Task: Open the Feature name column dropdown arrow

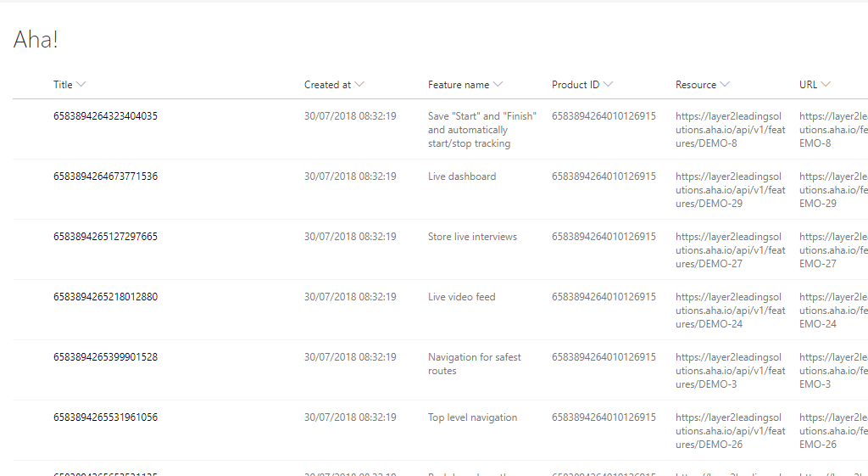Action: (x=498, y=85)
